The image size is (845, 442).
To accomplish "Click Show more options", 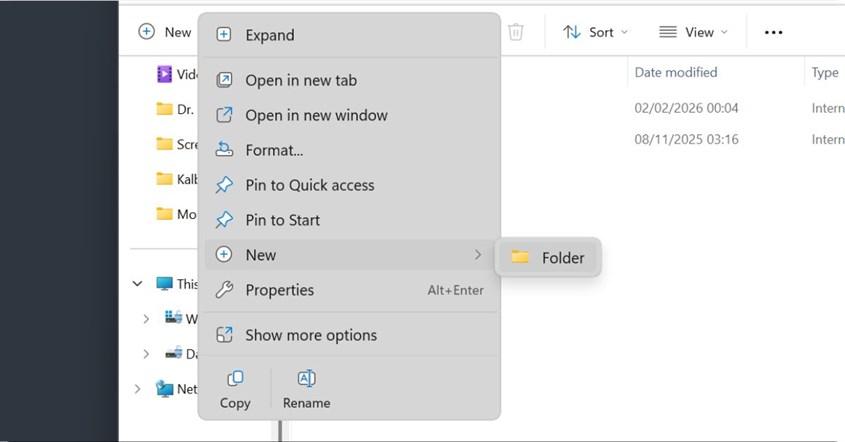I will 349,335.
